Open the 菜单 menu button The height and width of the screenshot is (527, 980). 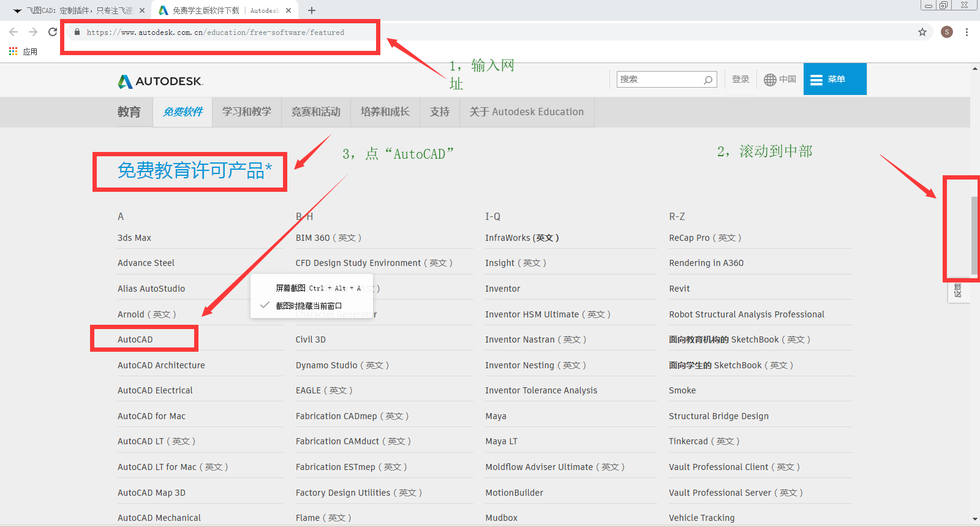tap(835, 79)
